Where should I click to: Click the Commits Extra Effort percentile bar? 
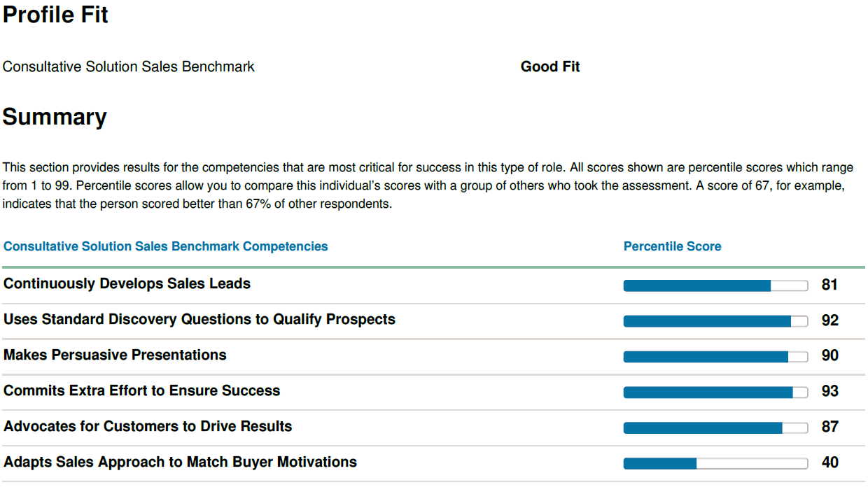point(715,393)
